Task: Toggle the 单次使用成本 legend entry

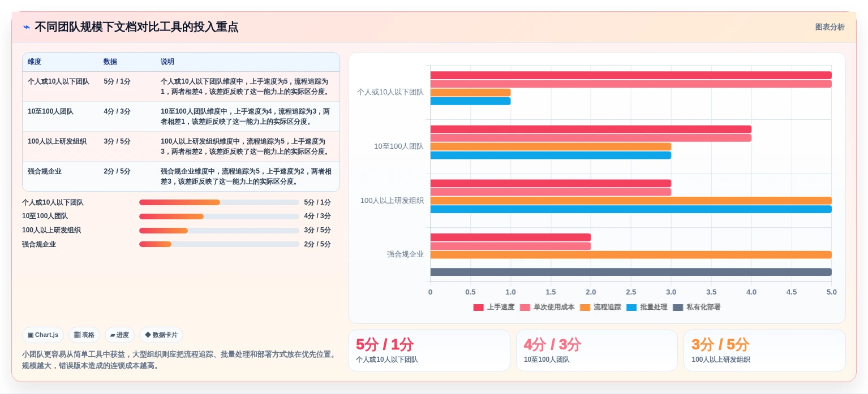Action: tap(547, 307)
